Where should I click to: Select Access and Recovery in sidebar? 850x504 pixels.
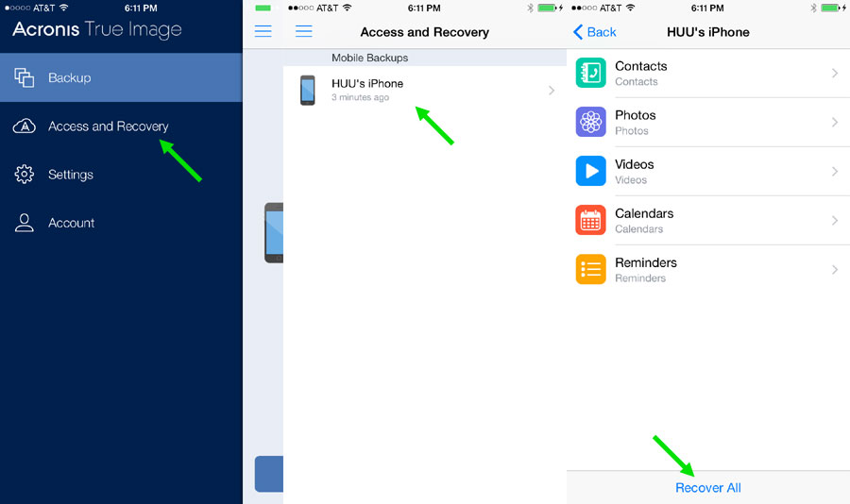[x=121, y=126]
